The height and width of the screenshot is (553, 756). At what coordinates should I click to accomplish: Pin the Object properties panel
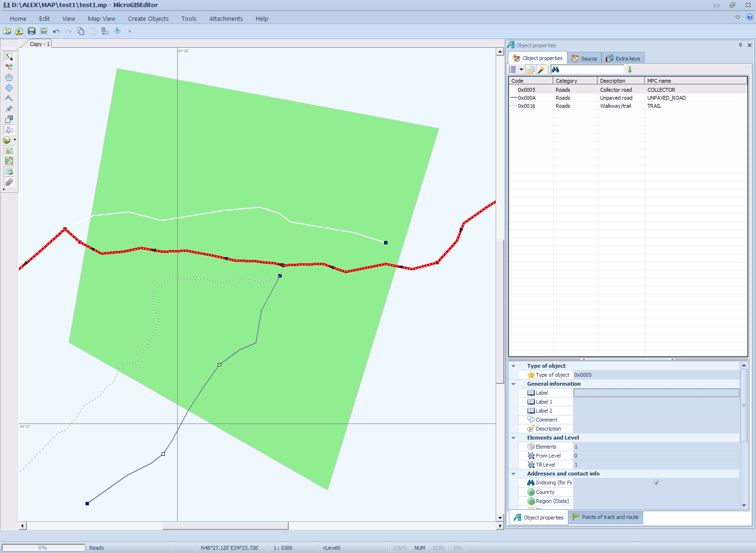(740, 45)
